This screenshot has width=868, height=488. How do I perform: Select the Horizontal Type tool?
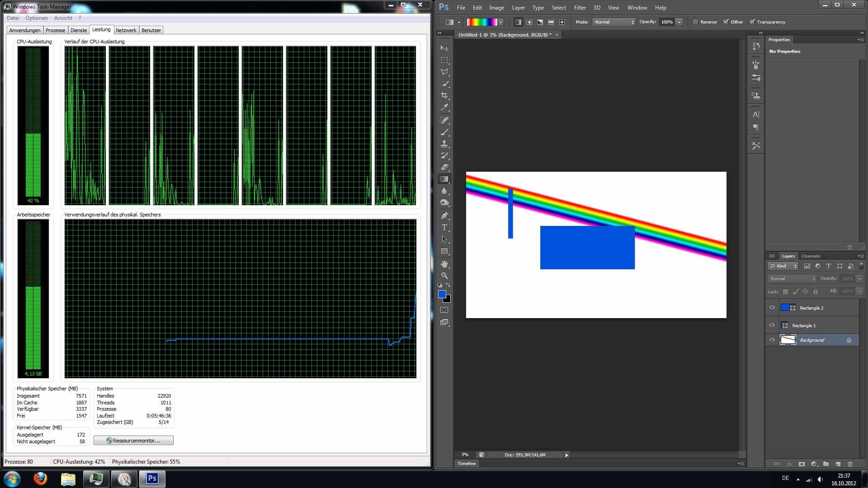(444, 227)
